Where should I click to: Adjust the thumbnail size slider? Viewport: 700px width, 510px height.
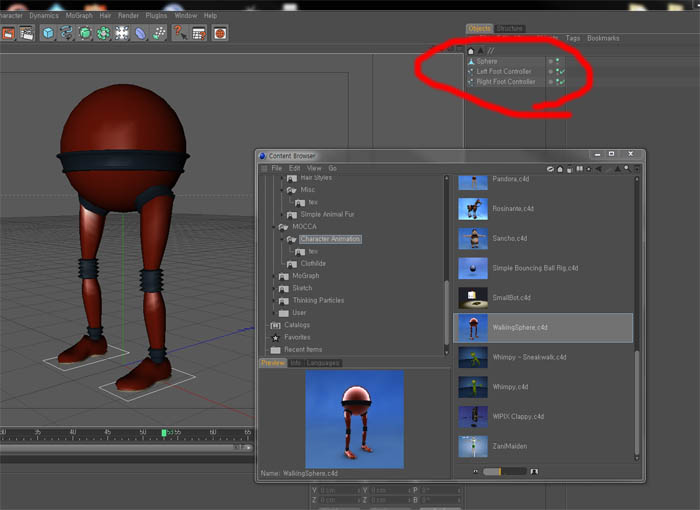pos(505,472)
